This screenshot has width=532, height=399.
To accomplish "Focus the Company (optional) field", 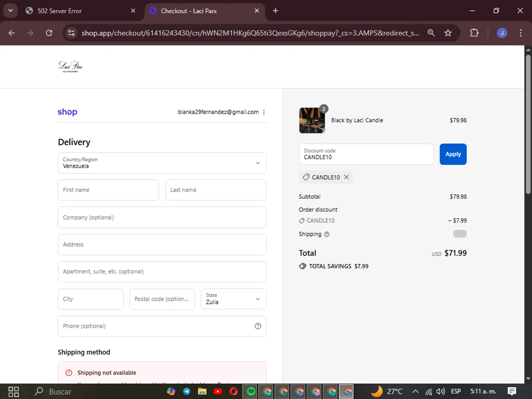I will tap(162, 217).
